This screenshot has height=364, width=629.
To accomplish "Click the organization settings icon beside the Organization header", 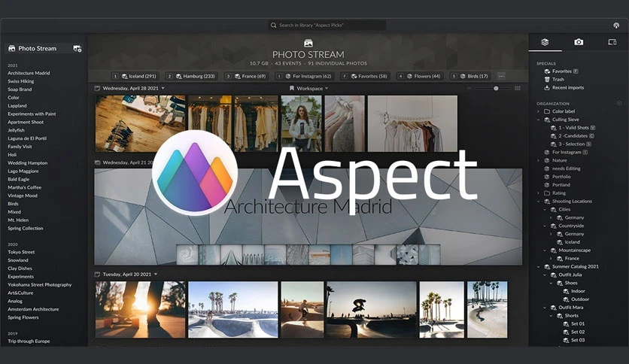I will tap(619, 104).
